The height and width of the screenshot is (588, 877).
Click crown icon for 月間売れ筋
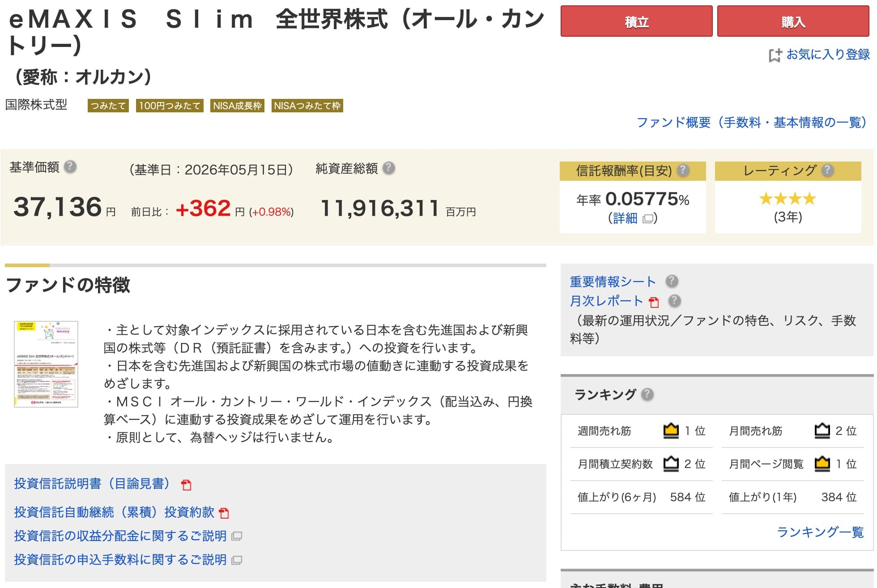click(822, 430)
